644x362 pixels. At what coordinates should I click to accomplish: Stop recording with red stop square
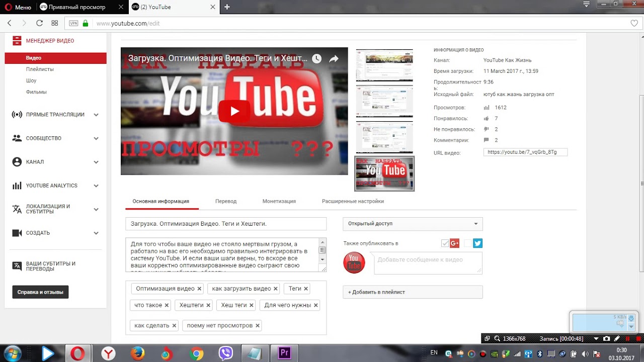pos(638,339)
